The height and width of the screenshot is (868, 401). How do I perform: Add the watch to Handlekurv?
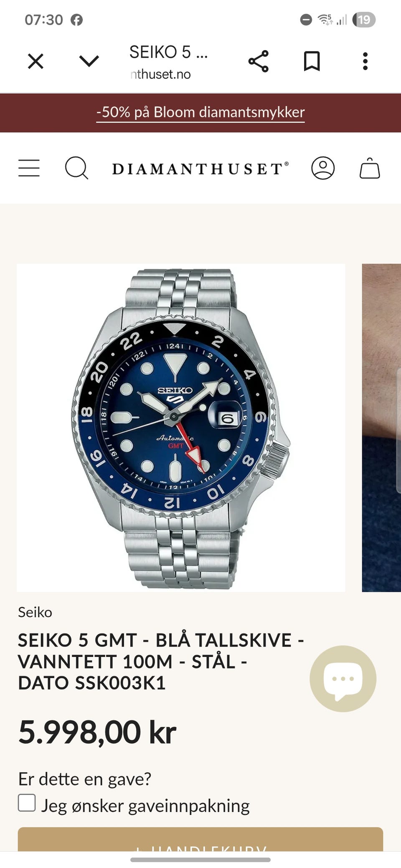coord(200,839)
